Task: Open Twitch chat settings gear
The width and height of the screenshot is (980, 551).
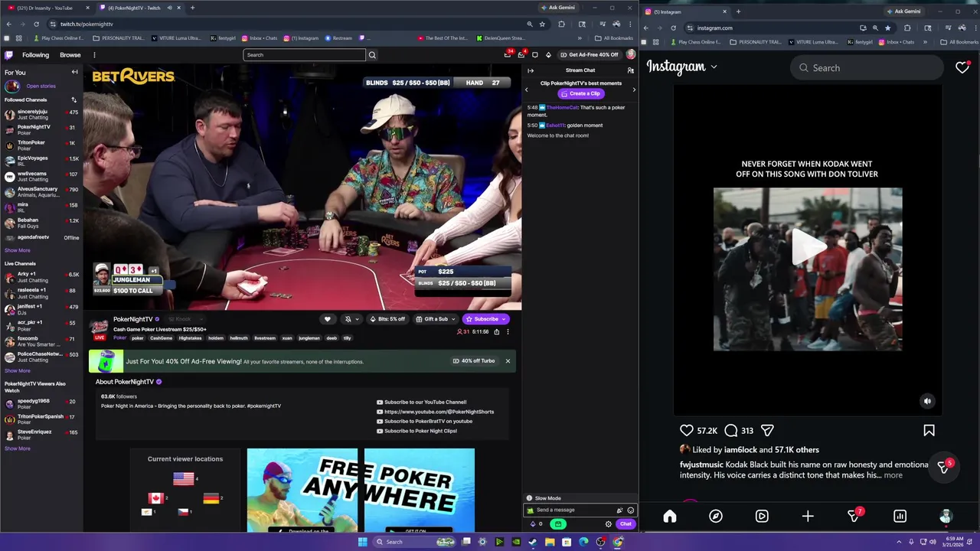Action: click(x=609, y=524)
